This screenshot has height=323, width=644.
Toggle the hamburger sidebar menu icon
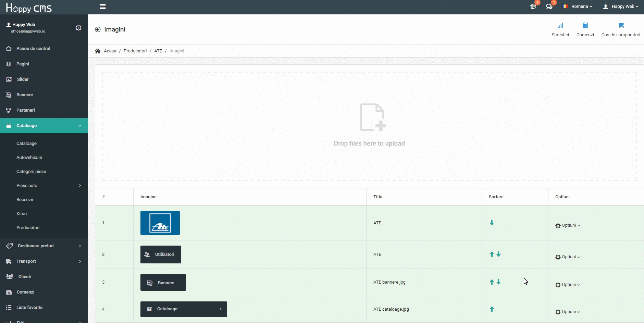[x=103, y=7]
